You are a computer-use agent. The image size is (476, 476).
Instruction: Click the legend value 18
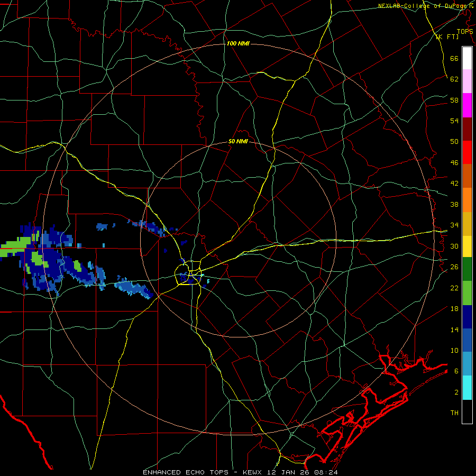click(x=454, y=309)
